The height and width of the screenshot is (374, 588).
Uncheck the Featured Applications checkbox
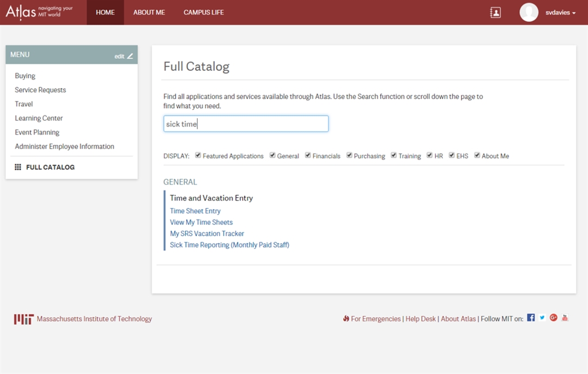click(198, 155)
